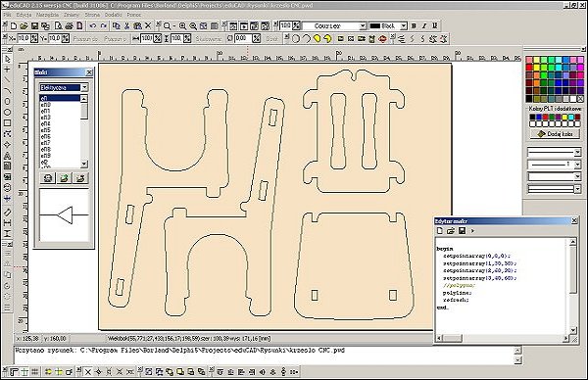
Task: Save the drawing with the floppy disk icon
Action: pyautogui.click(x=34, y=25)
